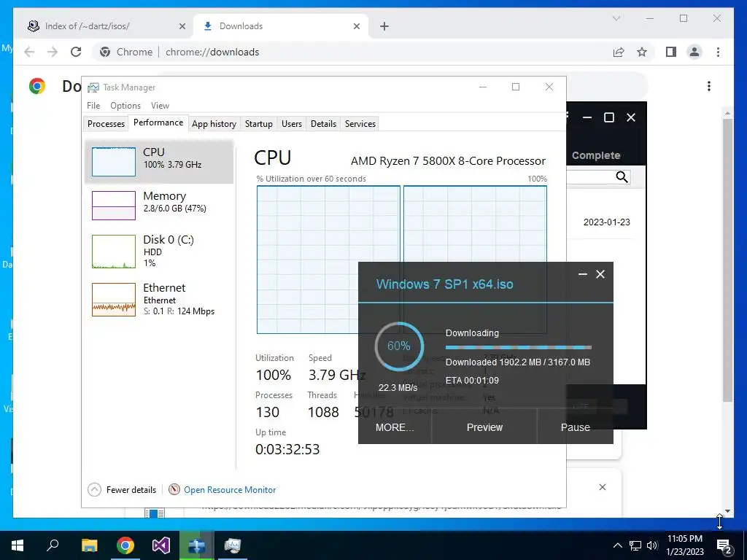Select Disk 0 (C:) in sidebar
The height and width of the screenshot is (560, 747).
159,251
